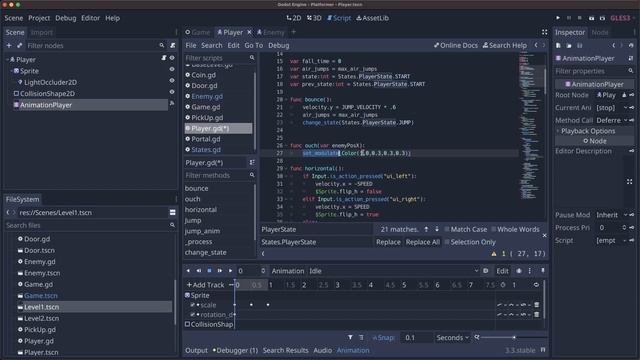640x360 pixels.
Task: Enable the Whole Words option
Action: click(516, 229)
